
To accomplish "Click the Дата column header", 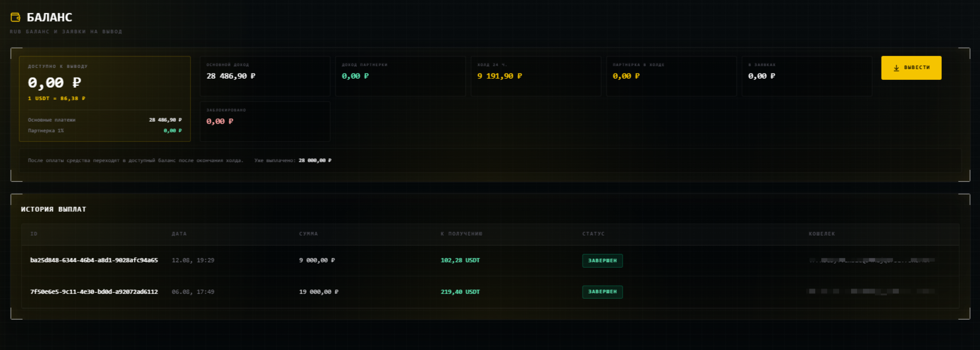I will [x=179, y=234].
